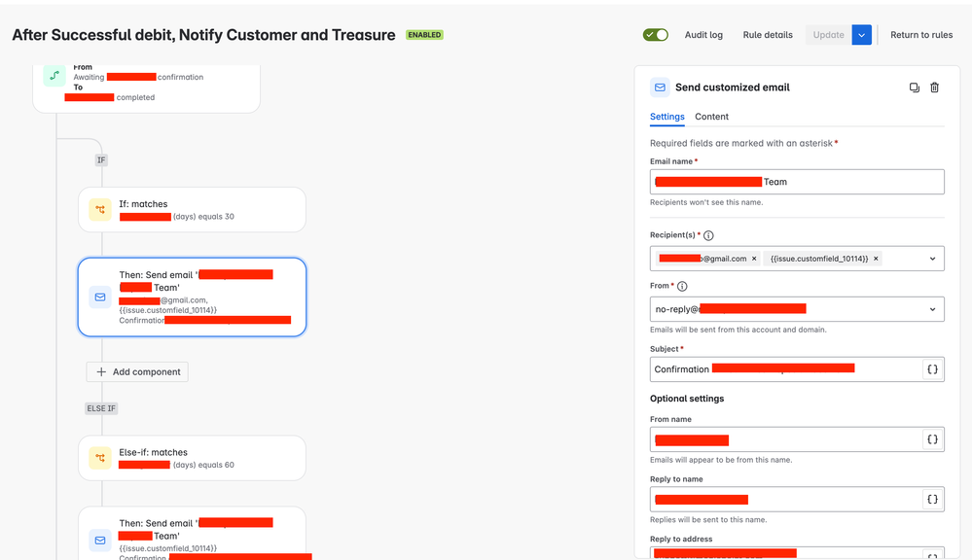This screenshot has width=972, height=560.
Task: Click the Optional settings heading
Action: (687, 399)
